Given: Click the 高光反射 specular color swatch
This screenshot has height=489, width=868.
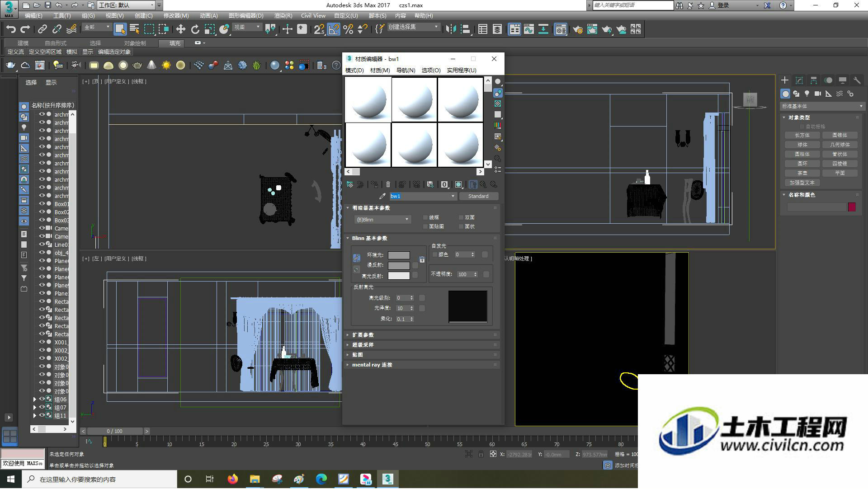Looking at the screenshot, I should pos(399,276).
